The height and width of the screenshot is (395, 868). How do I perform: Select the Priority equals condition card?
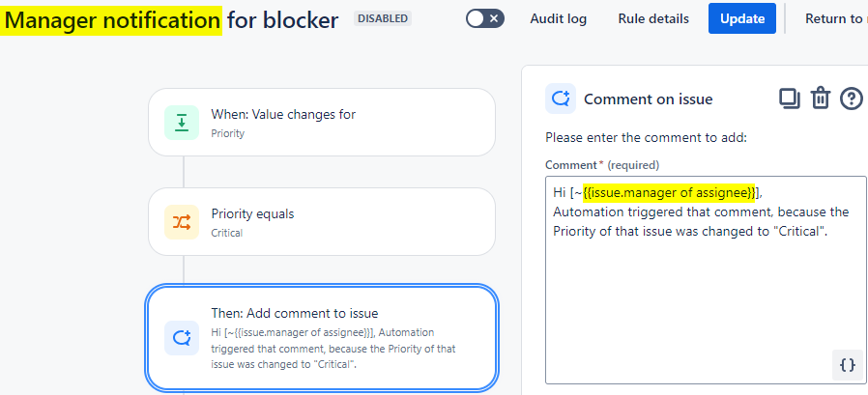[x=322, y=222]
